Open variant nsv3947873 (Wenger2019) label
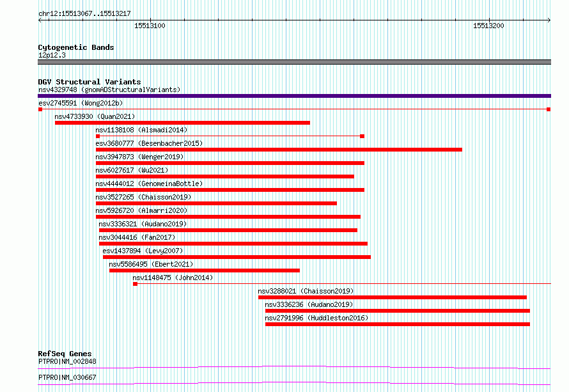 tap(140, 157)
